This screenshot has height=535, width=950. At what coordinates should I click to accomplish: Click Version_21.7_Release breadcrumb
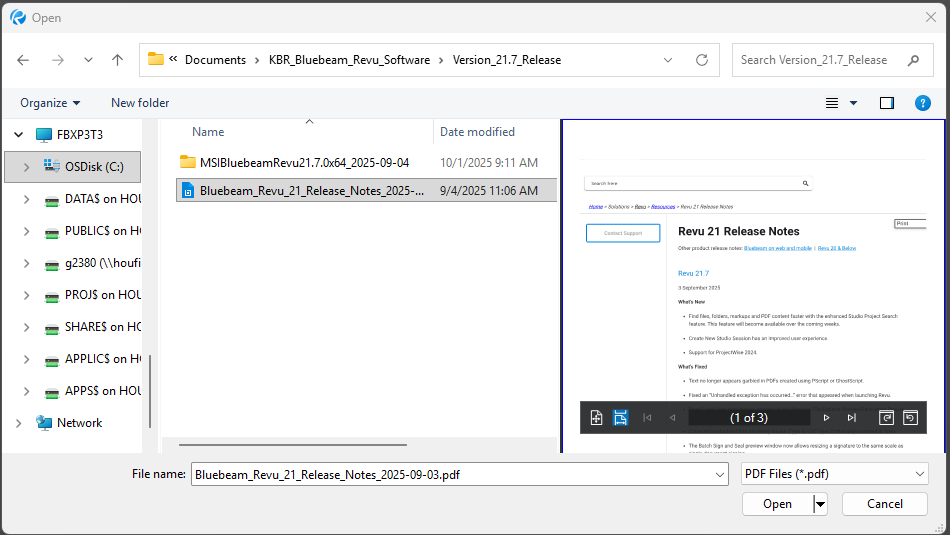[x=507, y=60]
